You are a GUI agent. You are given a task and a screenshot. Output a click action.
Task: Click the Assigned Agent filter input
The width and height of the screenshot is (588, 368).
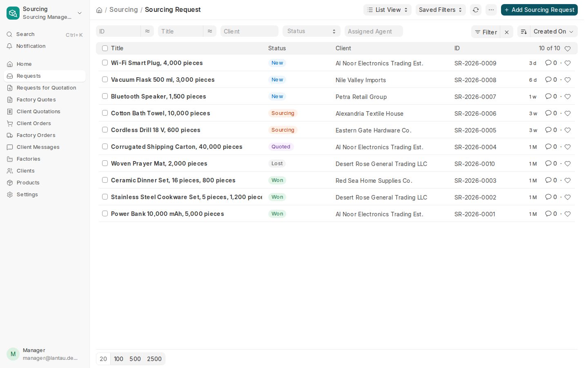tap(374, 31)
